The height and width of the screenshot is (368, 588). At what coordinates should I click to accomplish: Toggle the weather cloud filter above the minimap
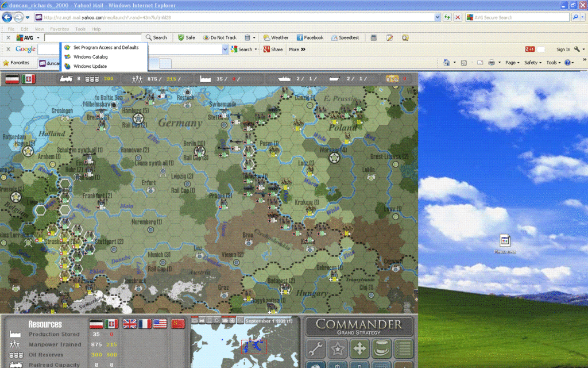(x=225, y=320)
